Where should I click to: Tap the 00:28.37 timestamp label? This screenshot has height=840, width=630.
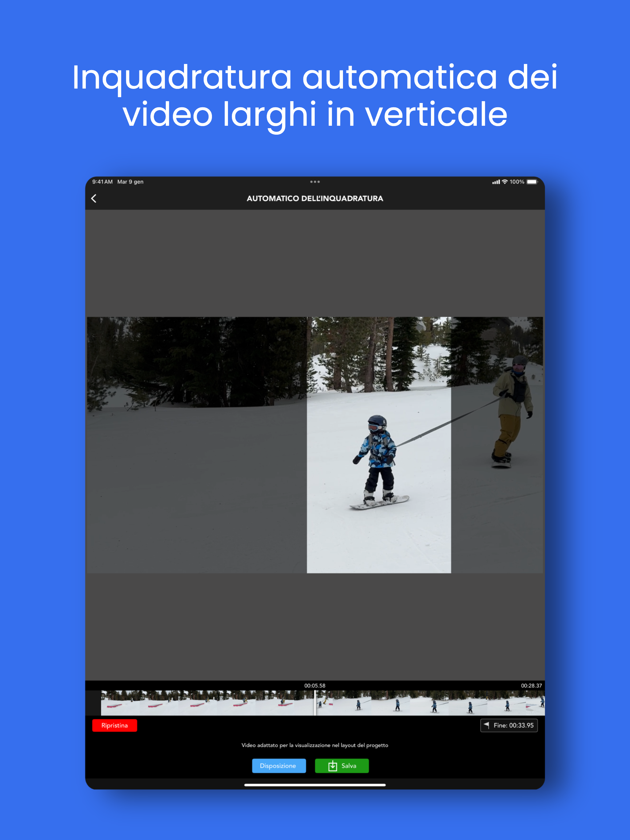tap(531, 685)
